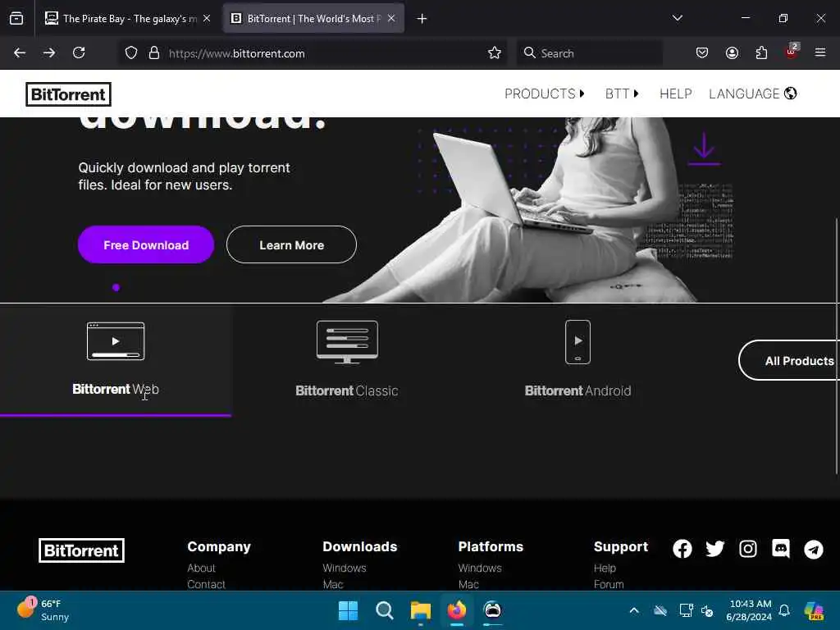The height and width of the screenshot is (630, 840).
Task: Open BitTorrent's Facebook page icon
Action: click(682, 549)
